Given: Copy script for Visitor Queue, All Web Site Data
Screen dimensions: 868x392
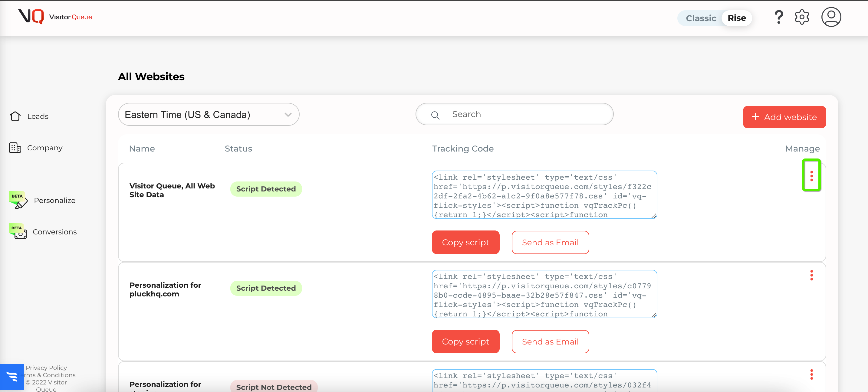Looking at the screenshot, I should (x=465, y=242).
